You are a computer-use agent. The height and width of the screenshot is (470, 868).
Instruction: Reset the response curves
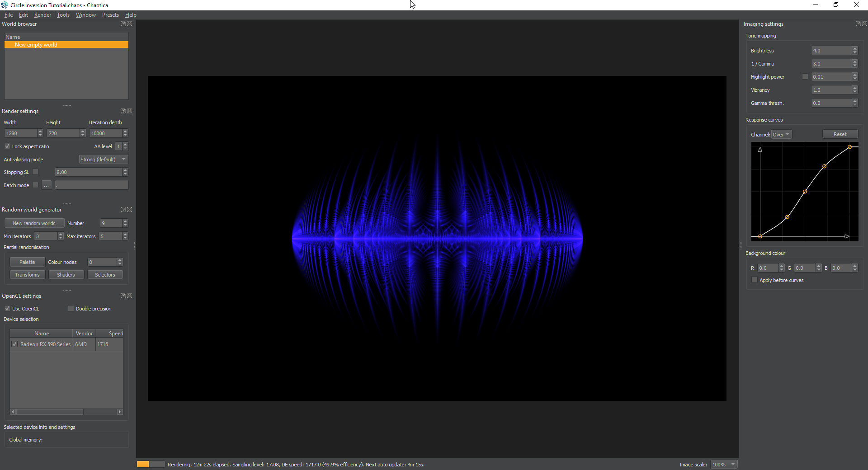click(840, 134)
